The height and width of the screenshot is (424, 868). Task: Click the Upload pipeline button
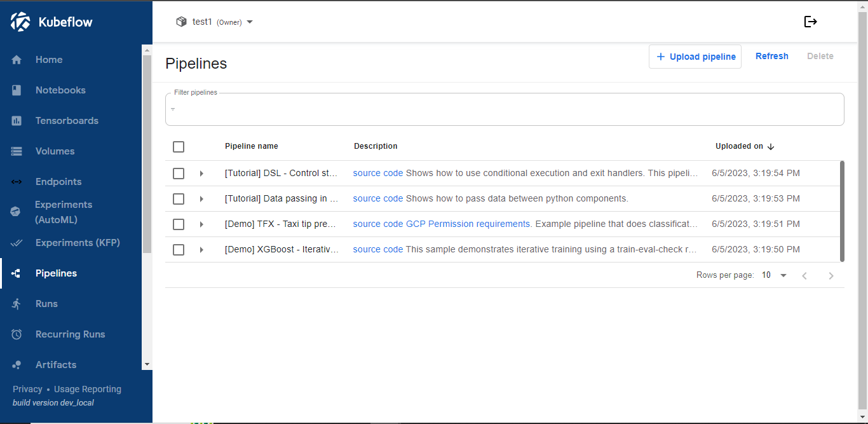695,56
